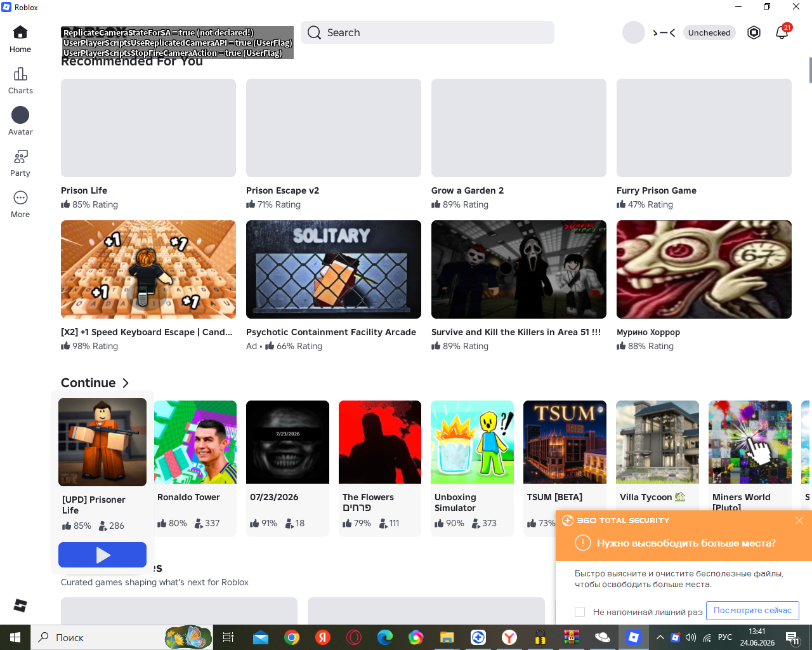
Task: Click the Roblox search input field
Action: [x=428, y=32]
